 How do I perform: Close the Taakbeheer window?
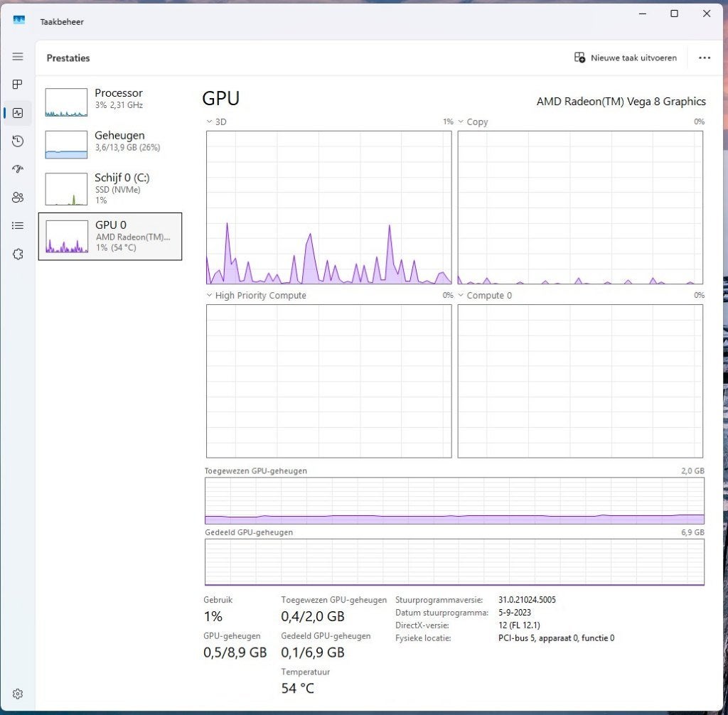pyautogui.click(x=707, y=14)
